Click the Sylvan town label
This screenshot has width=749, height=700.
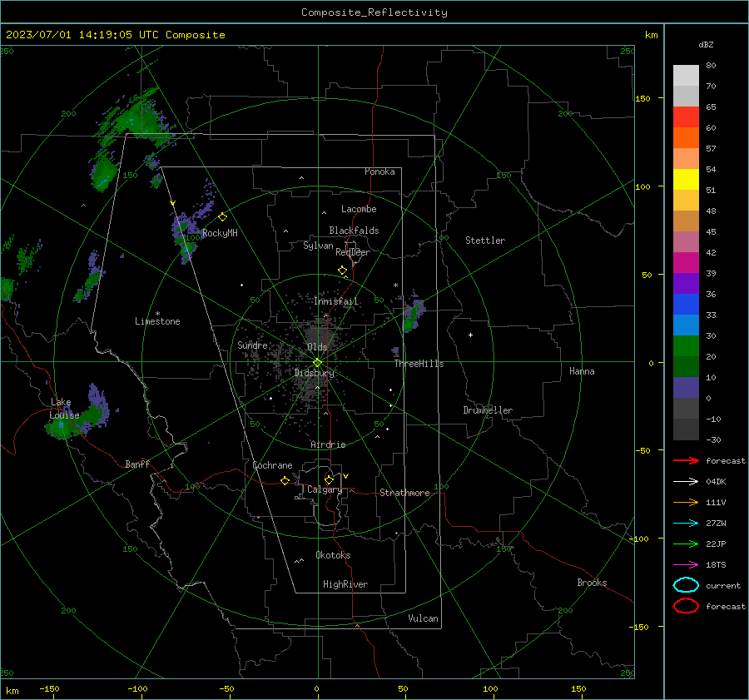[x=318, y=246]
